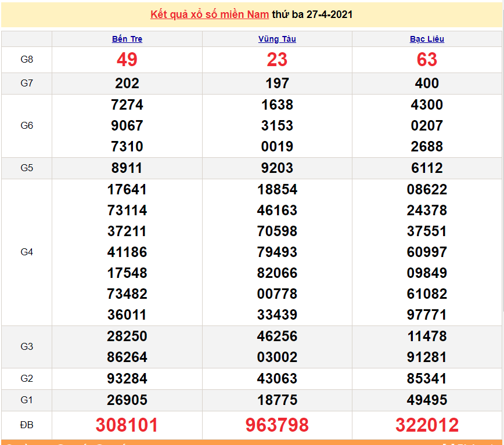
Task: Select Bến Tre G8 number 49
Action: pos(127,59)
